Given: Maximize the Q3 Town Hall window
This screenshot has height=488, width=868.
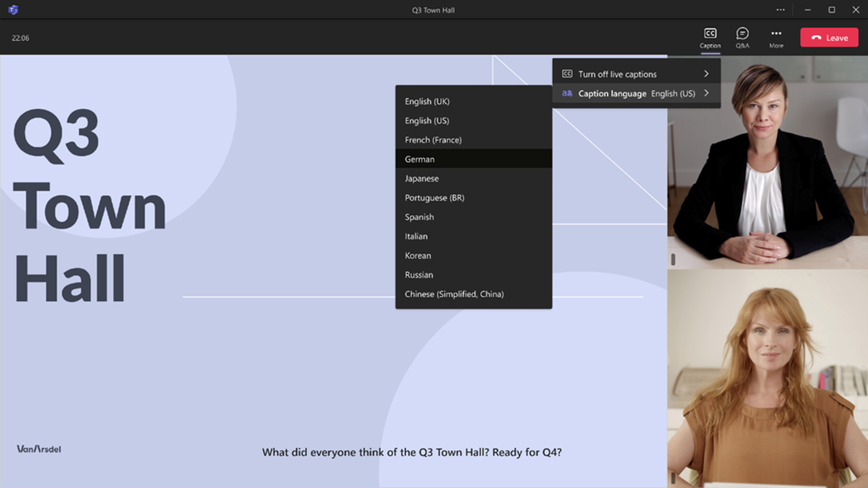Looking at the screenshot, I should (x=832, y=10).
